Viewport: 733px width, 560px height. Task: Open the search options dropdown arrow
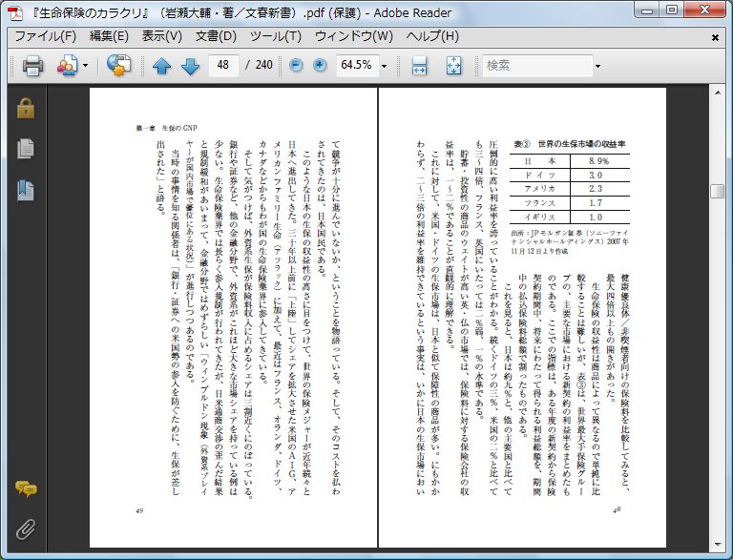[597, 66]
